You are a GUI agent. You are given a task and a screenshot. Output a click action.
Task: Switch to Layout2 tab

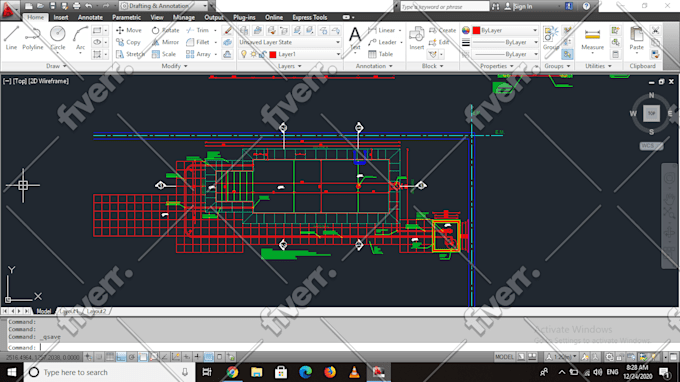coord(96,311)
